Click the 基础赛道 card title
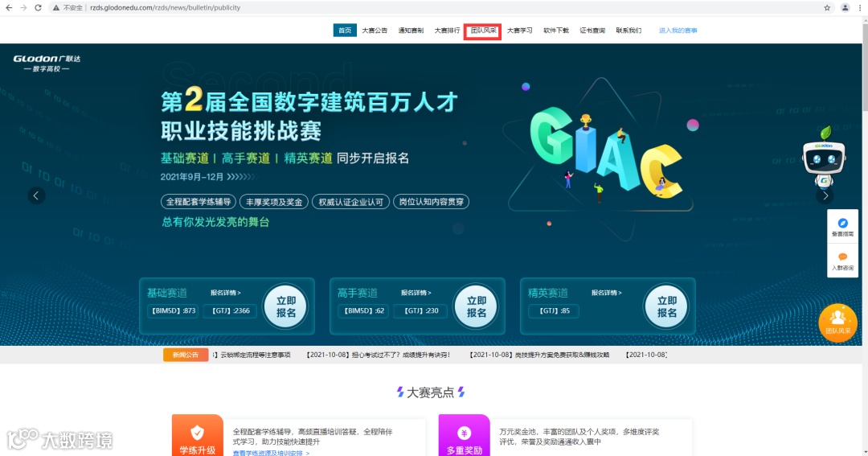 pyautogui.click(x=166, y=293)
